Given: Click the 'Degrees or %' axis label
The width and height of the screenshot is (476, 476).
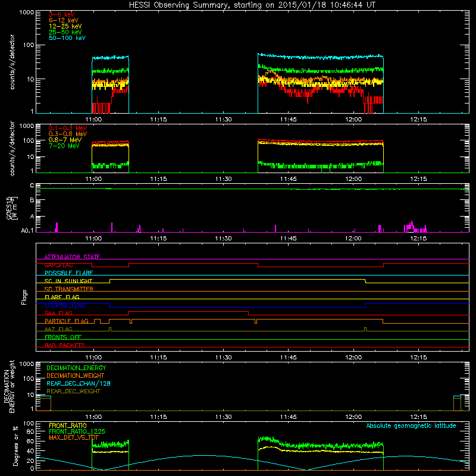Looking at the screenshot, I should point(15,446).
